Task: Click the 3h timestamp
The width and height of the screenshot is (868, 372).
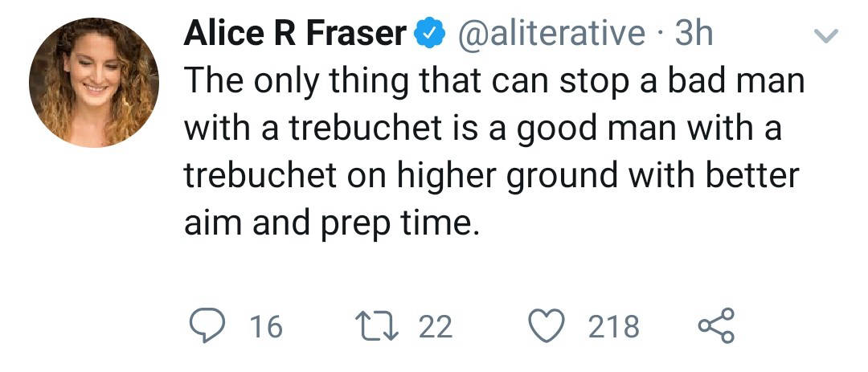Action: tap(694, 34)
